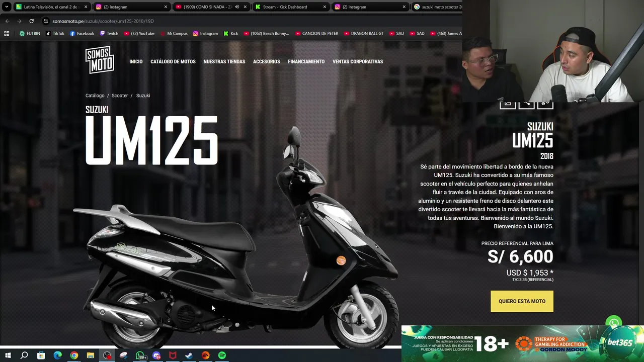Open the (1062) Beach Bunny bookmark
The height and width of the screenshot is (362, 644).
(x=266, y=34)
